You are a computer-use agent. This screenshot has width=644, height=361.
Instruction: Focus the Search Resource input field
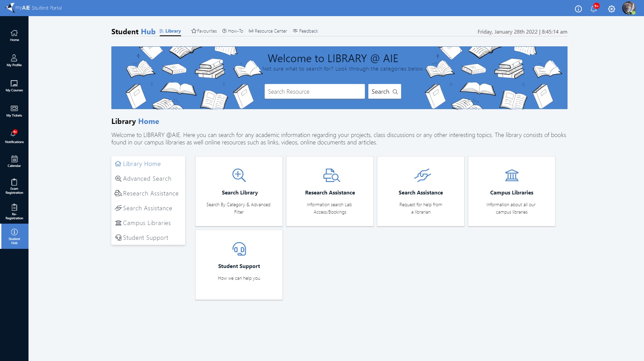point(315,91)
